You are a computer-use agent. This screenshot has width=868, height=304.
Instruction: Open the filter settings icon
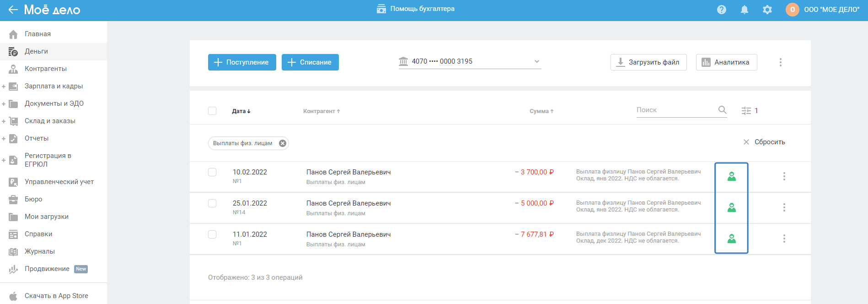point(746,111)
